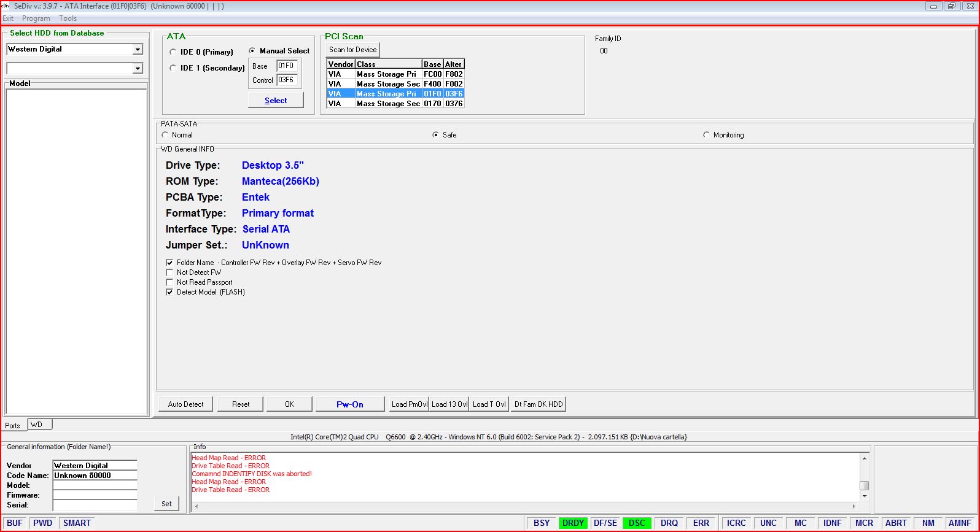Click the green DRDY status indicator
980x532 pixels.
point(573,523)
